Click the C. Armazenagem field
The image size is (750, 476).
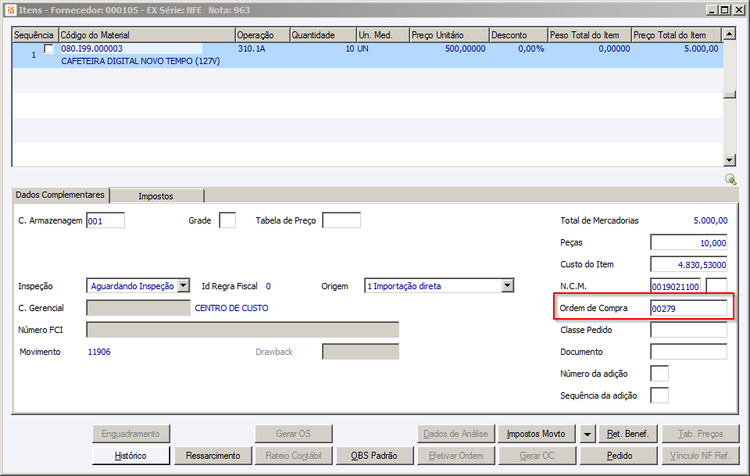[105, 221]
